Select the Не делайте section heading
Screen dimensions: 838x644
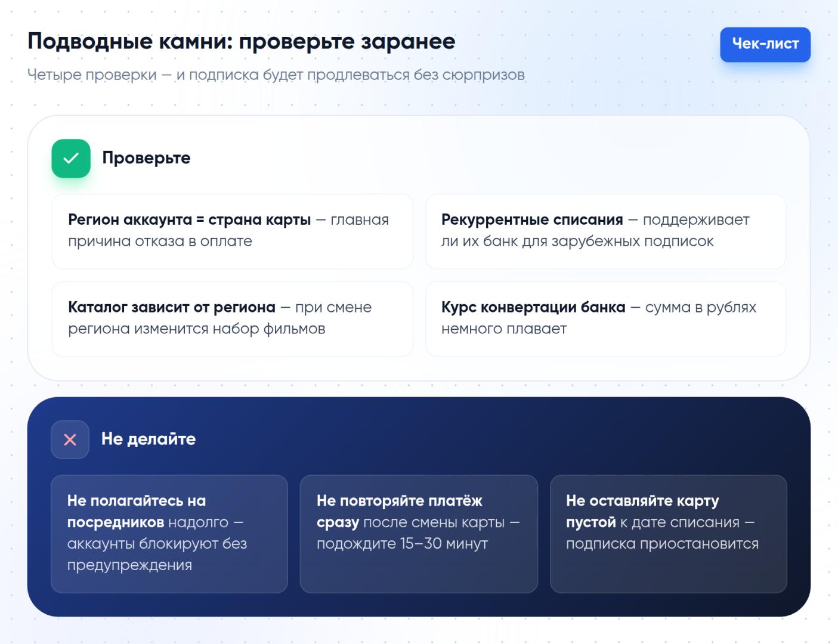pos(149,439)
